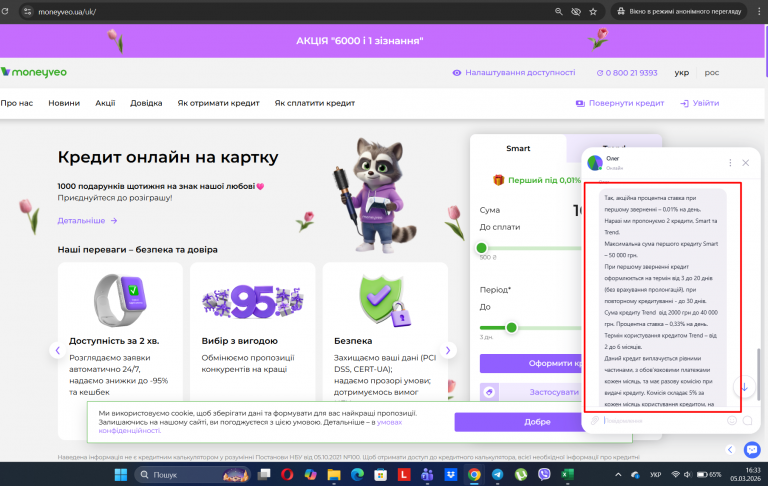The height and width of the screenshot is (486, 768).
Task: Open the Новини menu item
Action: [x=64, y=103]
